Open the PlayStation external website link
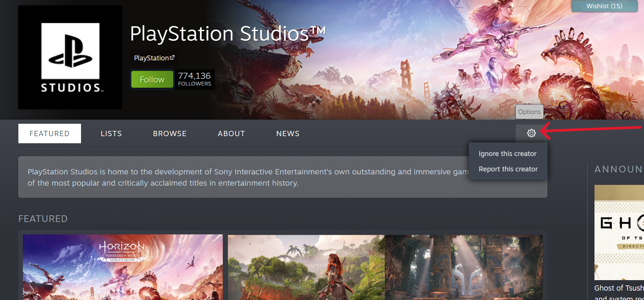 click(x=154, y=58)
